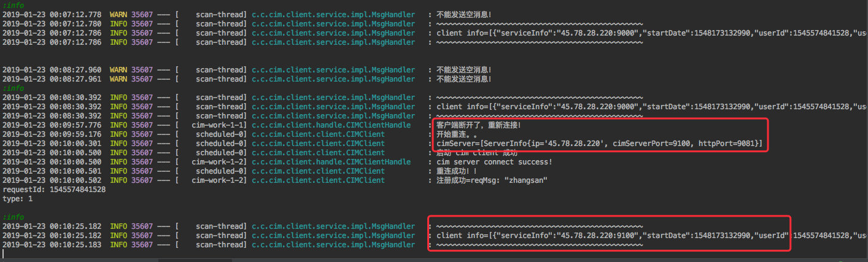The image size is (868, 262).
Task: Click the "客户端断开了, 重新连接!" log message
Action: click(x=478, y=125)
